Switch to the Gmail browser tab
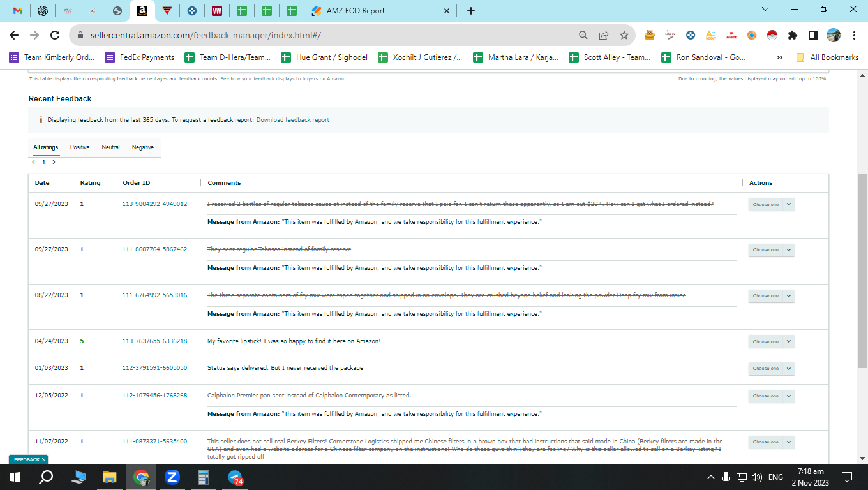Screen dimensions: 868x490 point(18,11)
